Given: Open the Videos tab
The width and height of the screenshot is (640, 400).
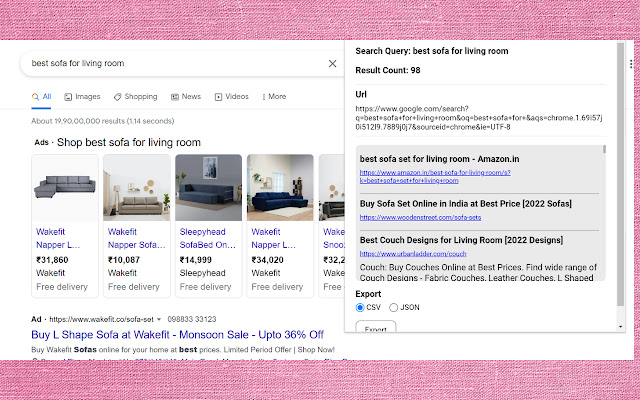Looking at the screenshot, I should click(x=231, y=97).
